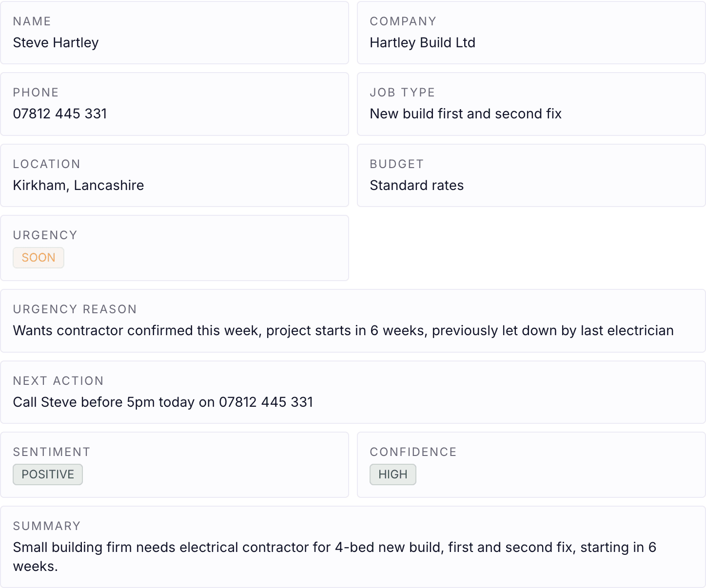The image size is (706, 588).
Task: Click the COMPANY field label
Action: (x=403, y=21)
